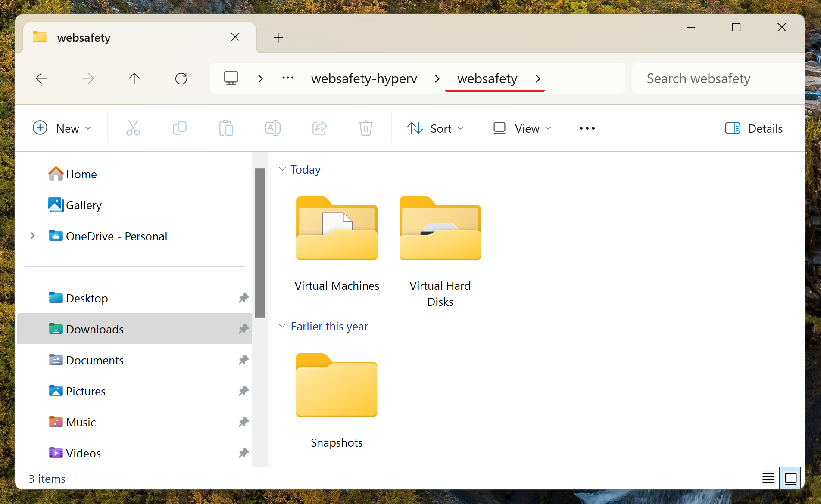Open the View dropdown menu
The image size is (821, 504).
[523, 128]
